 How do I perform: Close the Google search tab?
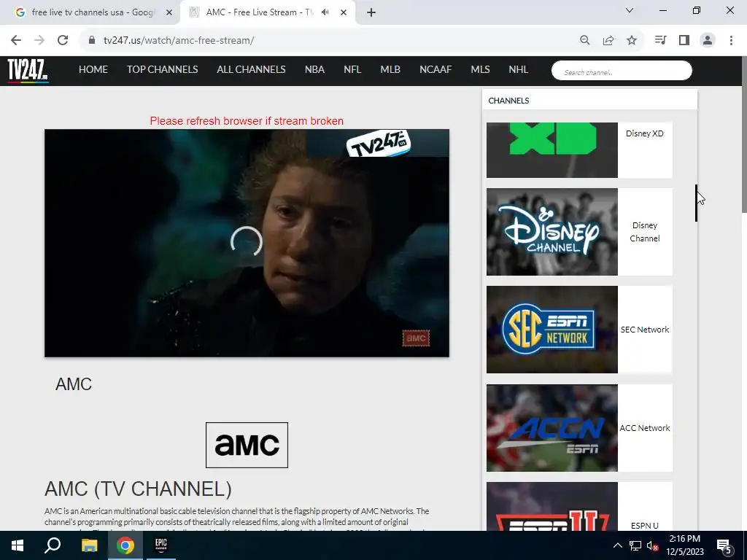[x=169, y=12]
